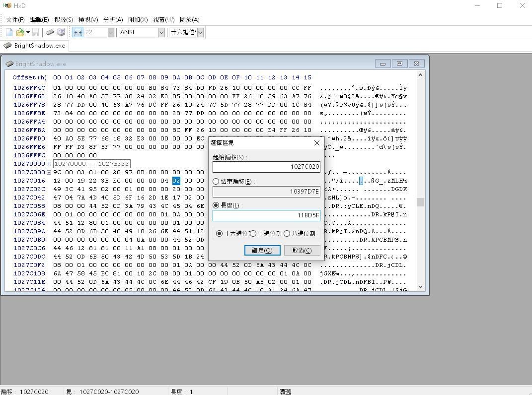Image resolution: width=532 pixels, height=395 pixels.
Task: Close the 選擇區塊 dialog with X
Action: coord(316,143)
